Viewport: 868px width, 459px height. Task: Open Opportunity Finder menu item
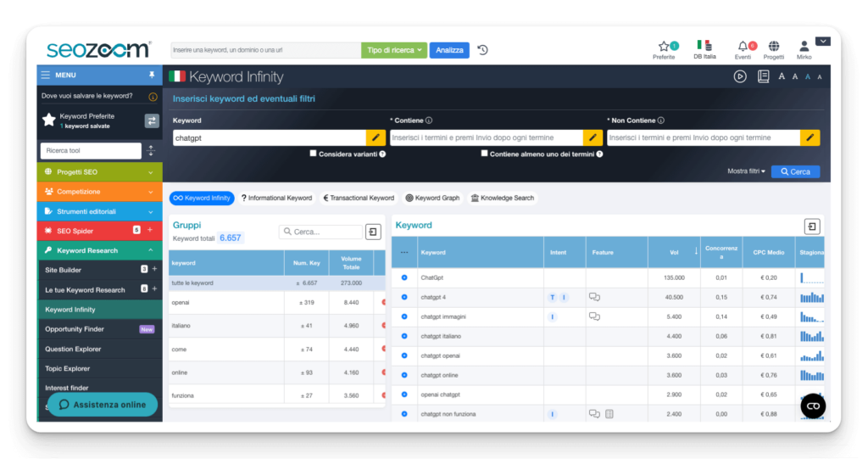pyautogui.click(x=75, y=329)
